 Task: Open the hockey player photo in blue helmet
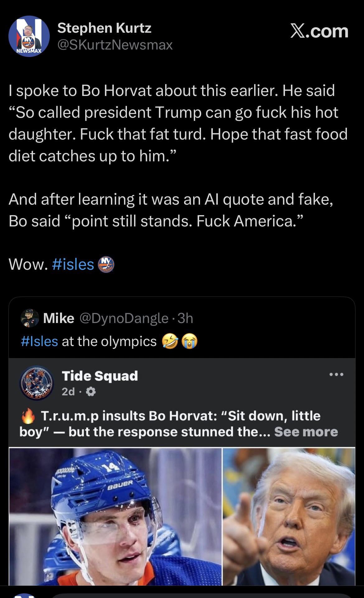coord(115,516)
